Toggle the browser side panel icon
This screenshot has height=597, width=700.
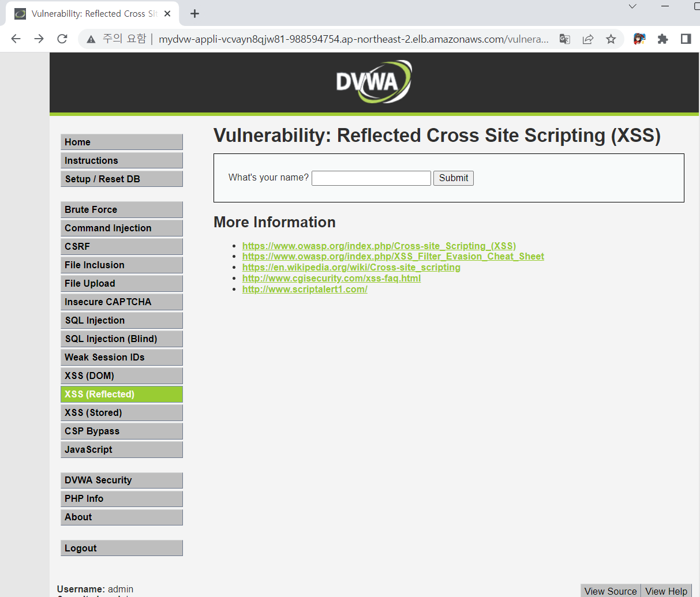pos(686,39)
